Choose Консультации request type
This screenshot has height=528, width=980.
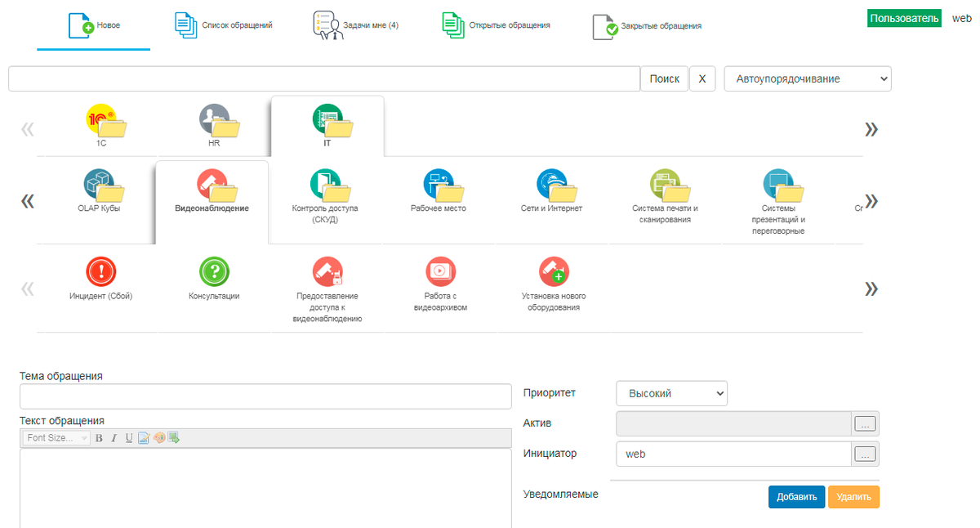tap(214, 280)
